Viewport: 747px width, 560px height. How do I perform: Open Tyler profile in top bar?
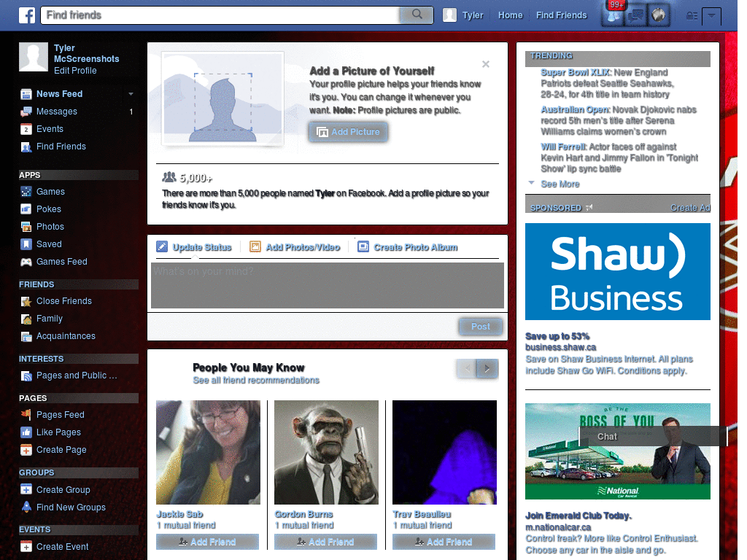click(x=463, y=15)
